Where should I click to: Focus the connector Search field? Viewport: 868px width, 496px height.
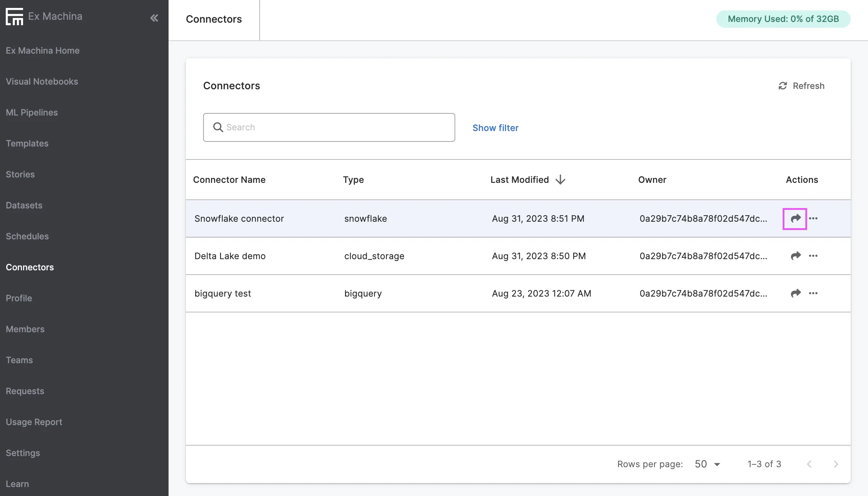point(329,127)
